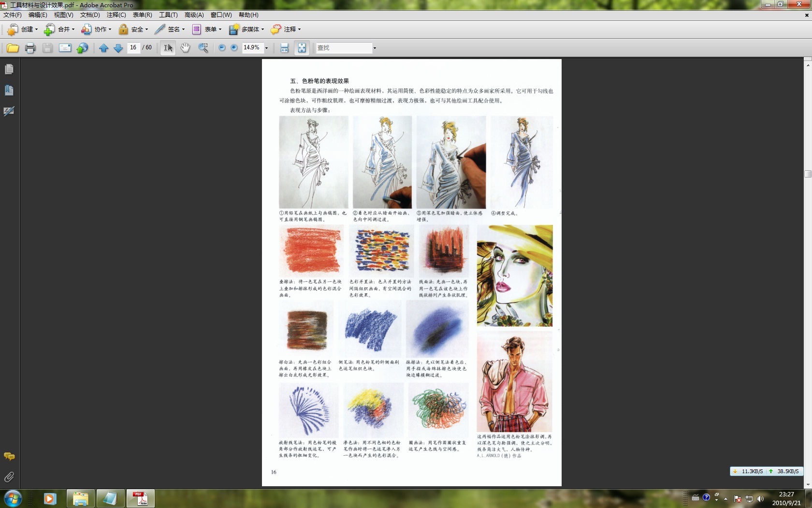Click the volume speaker tray icon
The height and width of the screenshot is (508, 812).
click(760, 498)
